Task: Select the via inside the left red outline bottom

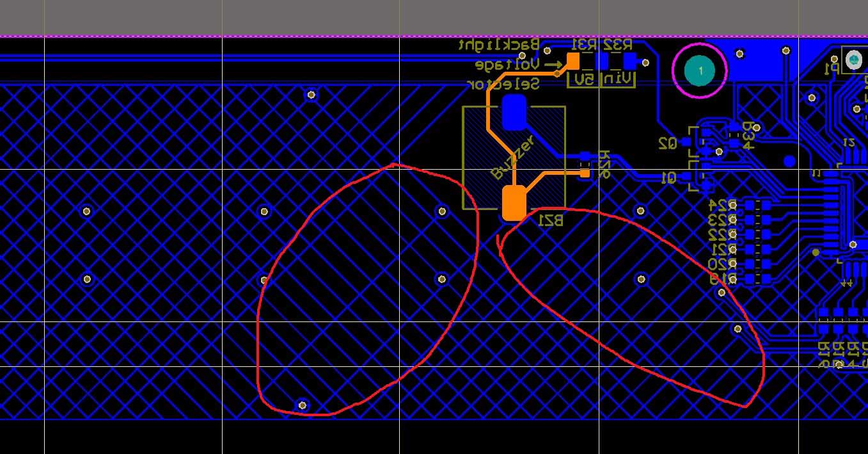Action: coord(303,405)
